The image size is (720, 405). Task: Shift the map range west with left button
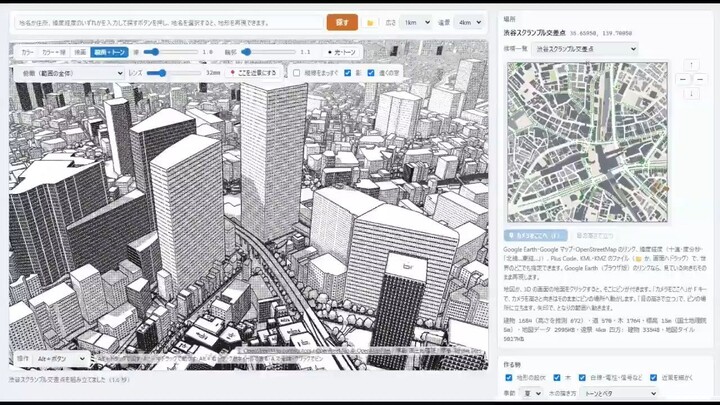coord(683,79)
